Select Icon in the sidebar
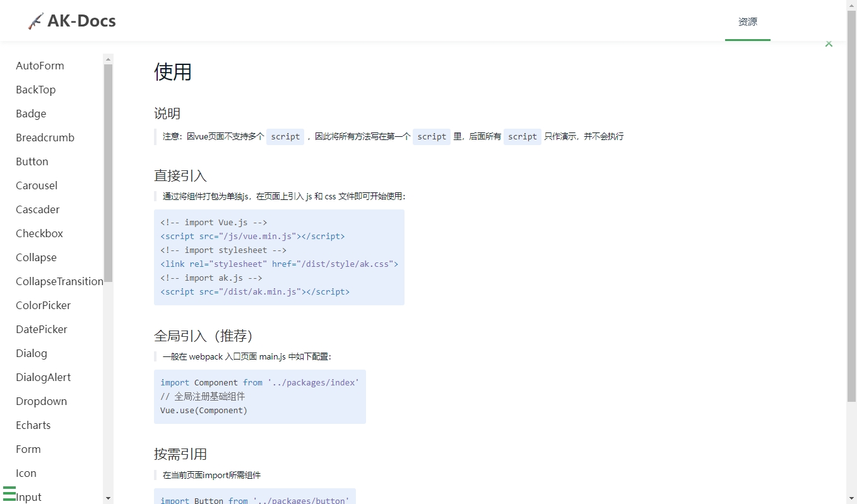857x504 pixels. [26, 473]
